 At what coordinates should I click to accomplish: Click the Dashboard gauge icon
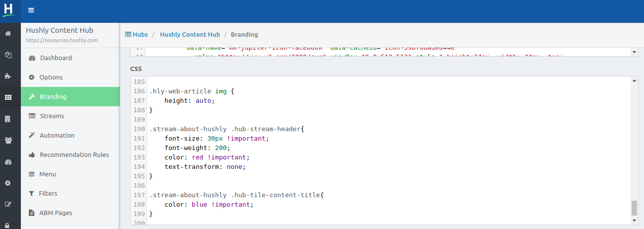(32, 58)
